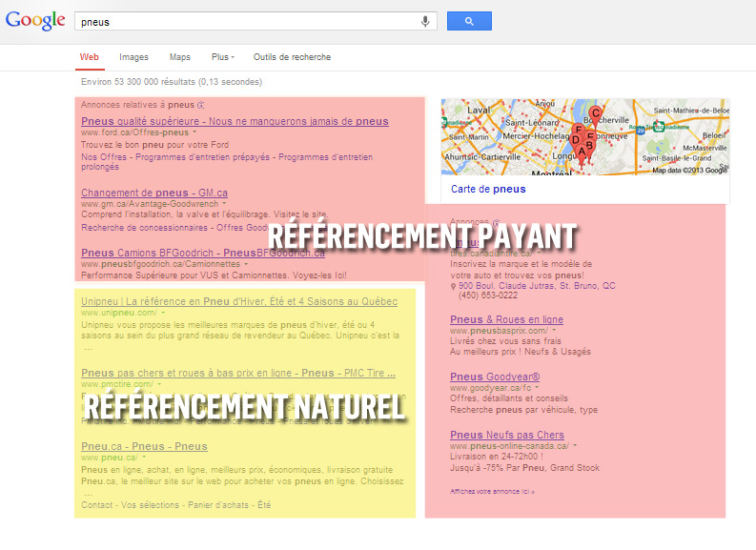Expand arrow next to www.gm.ca/Avantage-Goodwrench

click(x=224, y=203)
